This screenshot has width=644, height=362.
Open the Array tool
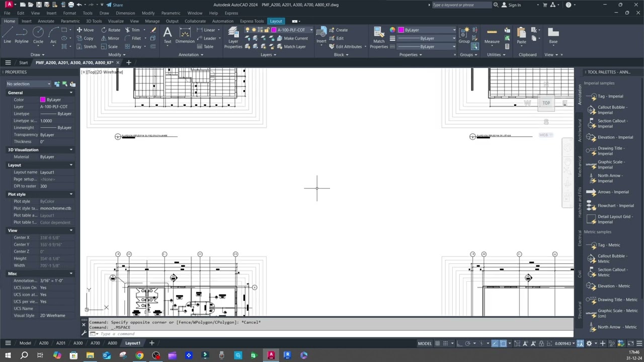coord(133,47)
